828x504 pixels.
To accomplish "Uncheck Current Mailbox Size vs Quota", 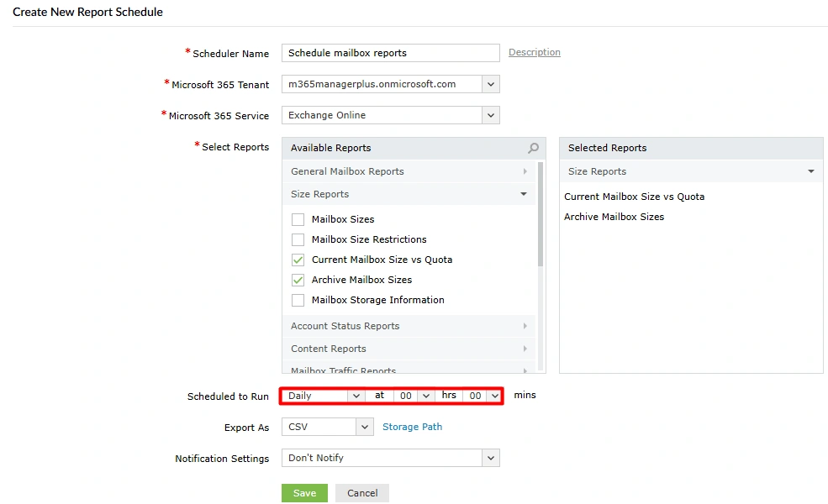I will [298, 260].
